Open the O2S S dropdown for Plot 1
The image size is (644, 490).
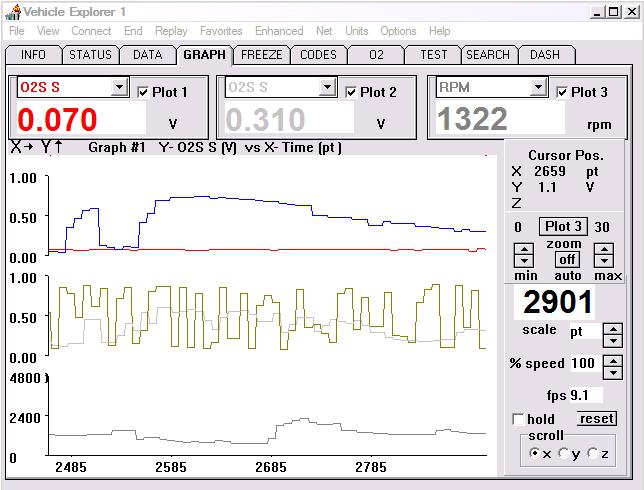(x=119, y=88)
